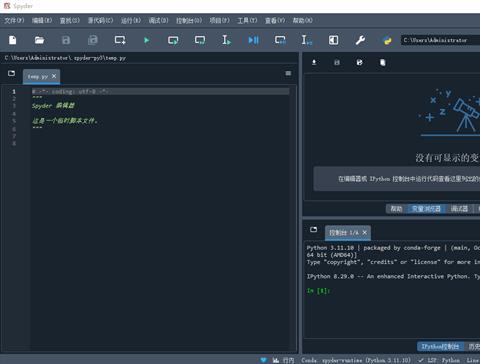
Task: Remove all variables icon
Action: pyautogui.click(x=383, y=62)
